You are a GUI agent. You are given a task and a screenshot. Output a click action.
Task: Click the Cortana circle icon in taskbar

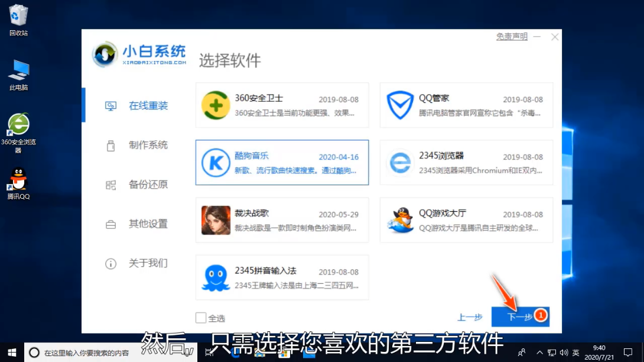pyautogui.click(x=34, y=353)
